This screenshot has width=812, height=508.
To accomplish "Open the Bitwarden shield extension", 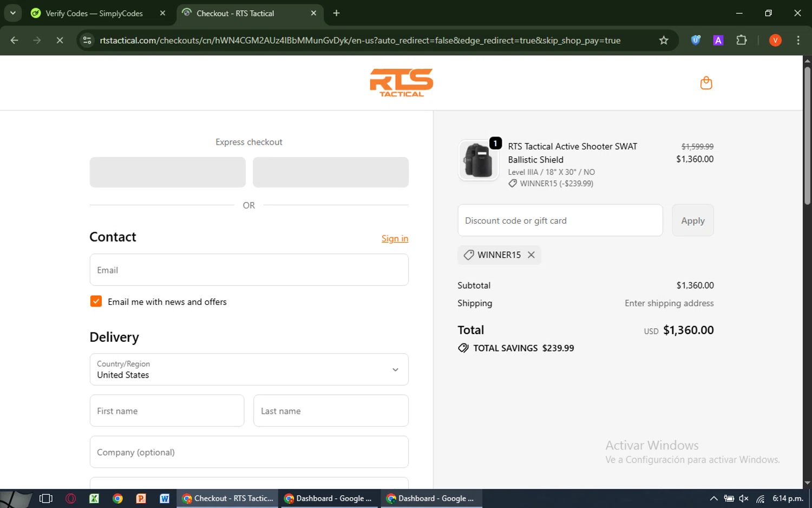I will coord(696,40).
